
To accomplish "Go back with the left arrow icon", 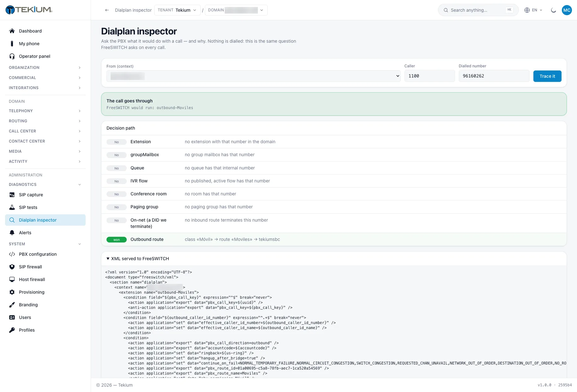I will (107, 10).
